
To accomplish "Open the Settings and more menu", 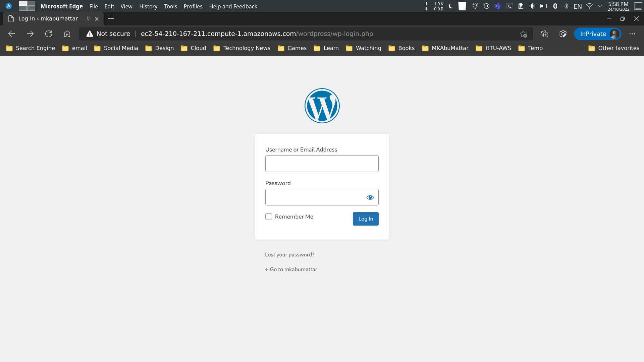I will coord(633,34).
